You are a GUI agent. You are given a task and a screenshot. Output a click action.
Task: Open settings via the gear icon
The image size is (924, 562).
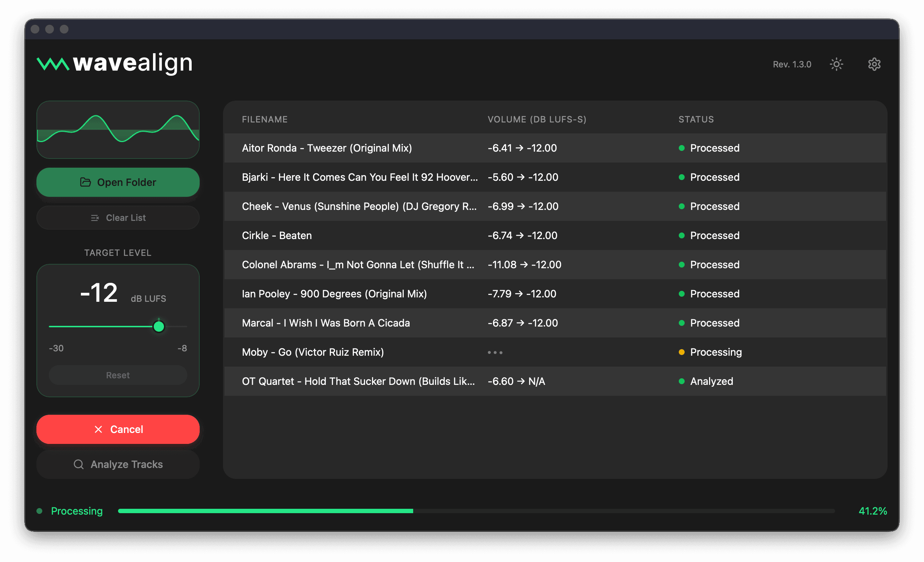click(x=874, y=64)
